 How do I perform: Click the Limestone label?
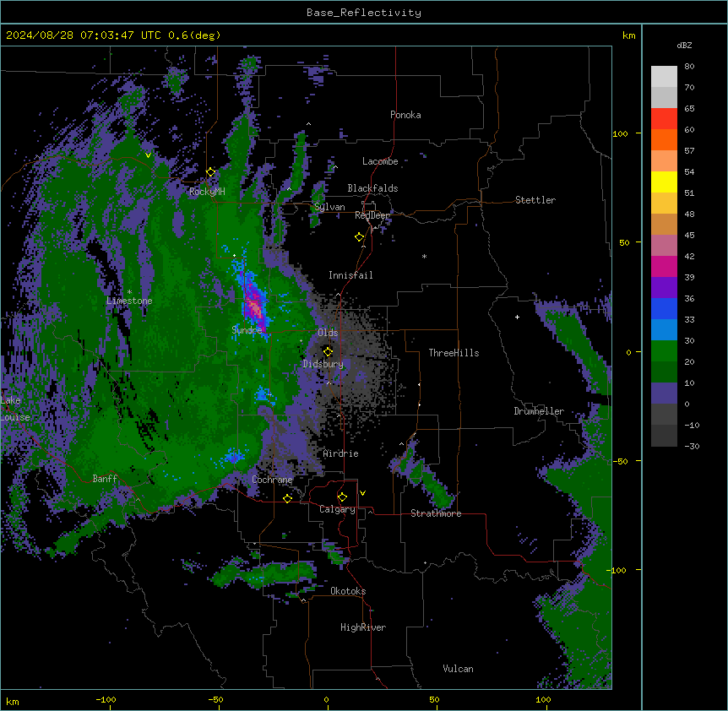[x=129, y=301]
